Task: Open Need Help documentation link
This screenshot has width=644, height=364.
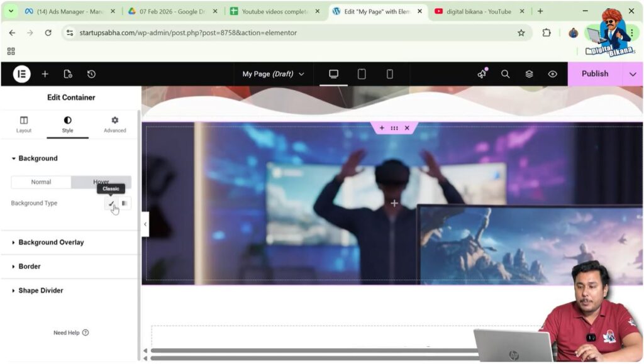Action: [x=71, y=333]
